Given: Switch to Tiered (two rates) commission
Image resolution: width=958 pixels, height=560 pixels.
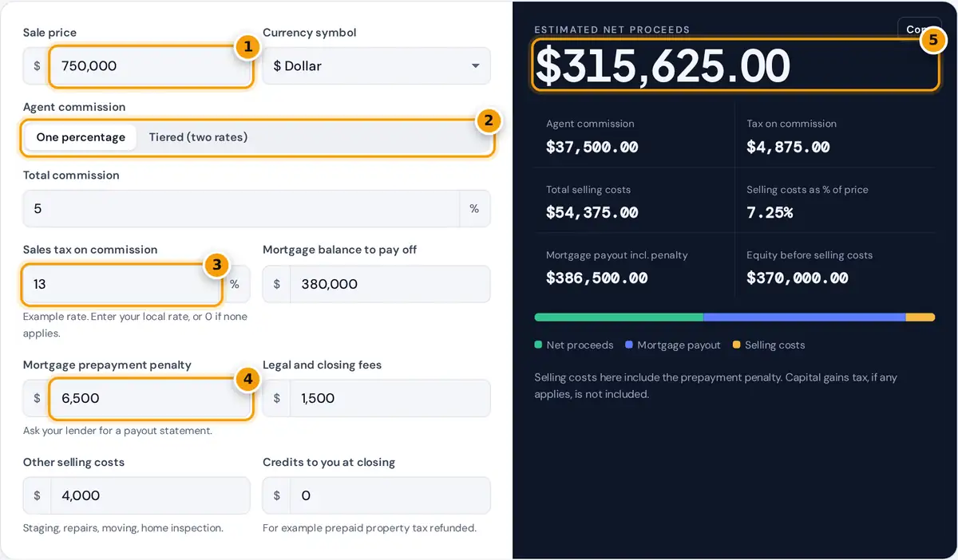Looking at the screenshot, I should tap(198, 137).
